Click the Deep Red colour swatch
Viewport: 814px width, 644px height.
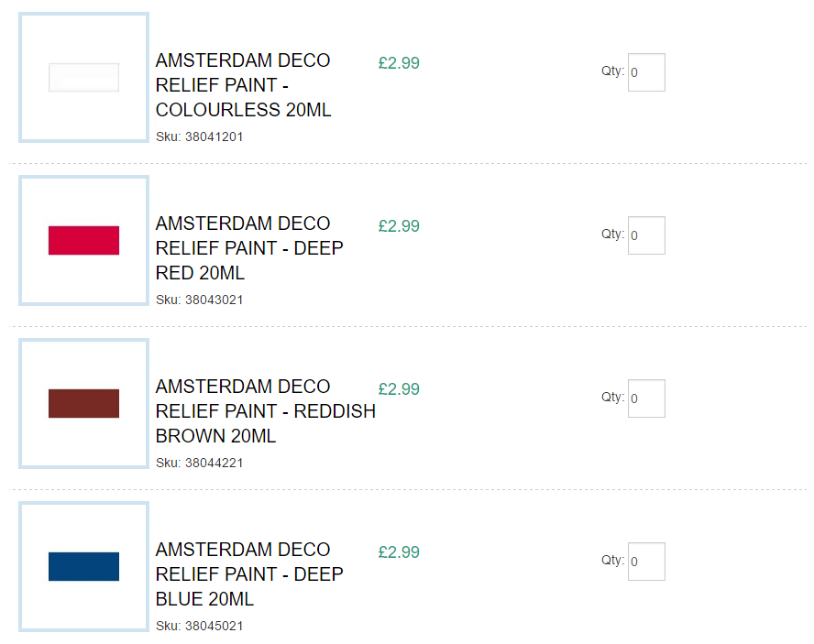click(83, 240)
